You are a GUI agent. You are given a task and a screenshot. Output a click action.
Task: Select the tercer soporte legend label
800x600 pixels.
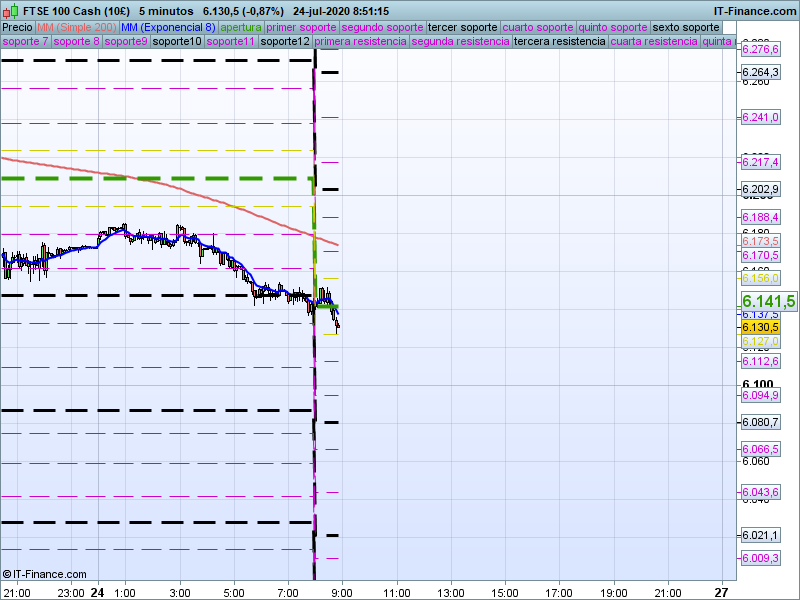click(x=462, y=27)
